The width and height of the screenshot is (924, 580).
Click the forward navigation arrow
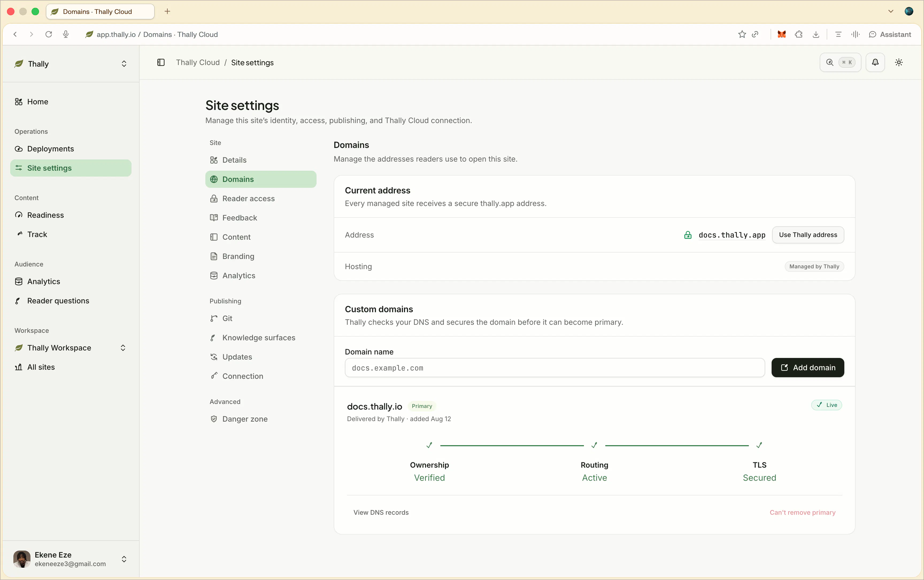point(32,35)
